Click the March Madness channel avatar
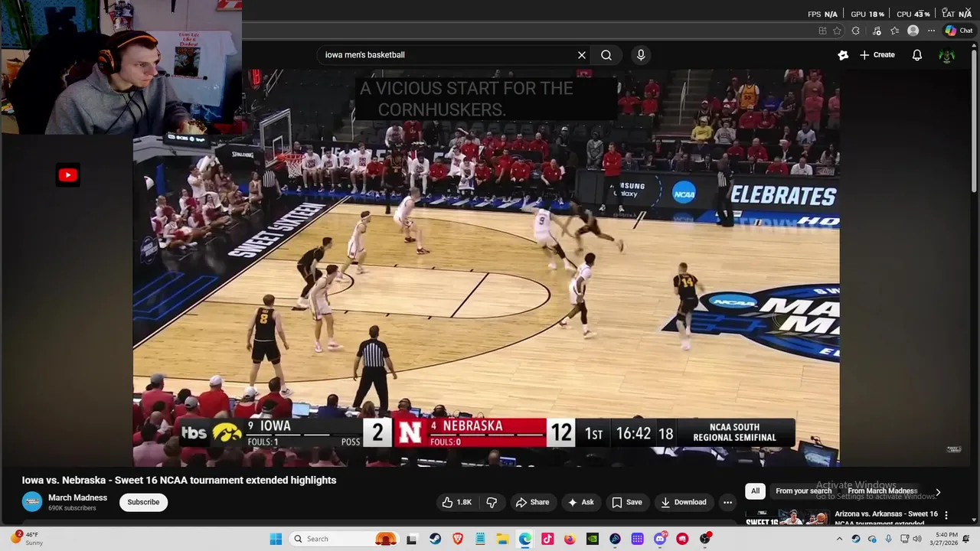Image resolution: width=980 pixels, height=551 pixels. click(32, 502)
